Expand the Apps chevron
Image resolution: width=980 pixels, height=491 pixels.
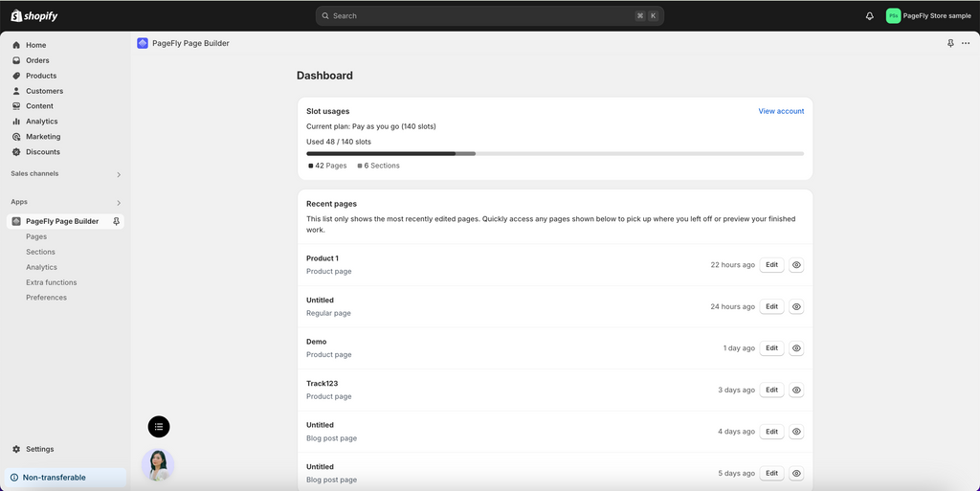119,202
